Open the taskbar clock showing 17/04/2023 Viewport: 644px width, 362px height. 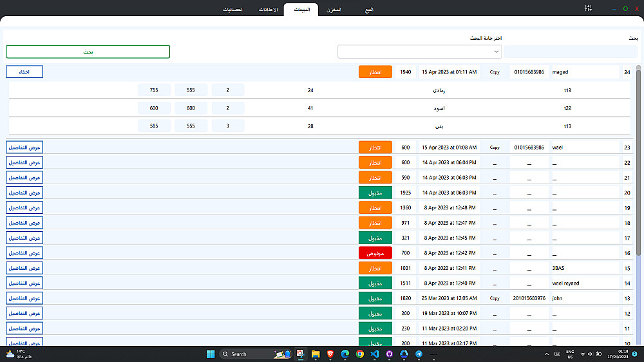[x=618, y=354]
